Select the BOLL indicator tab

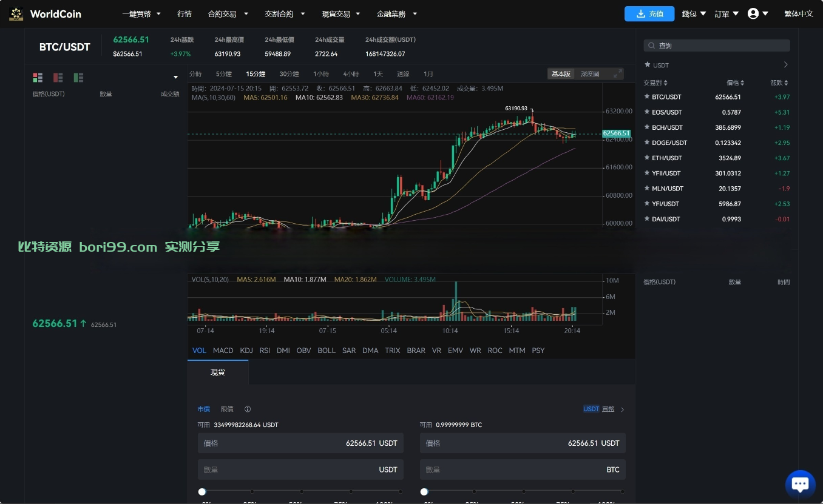327,351
